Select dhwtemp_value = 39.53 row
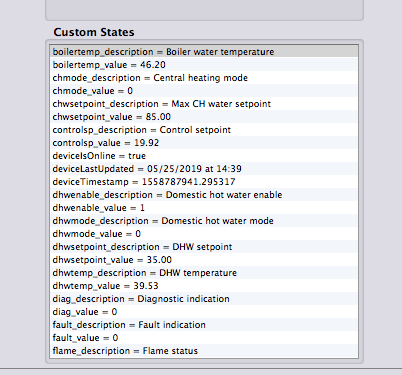402x375 pixels. click(x=204, y=286)
